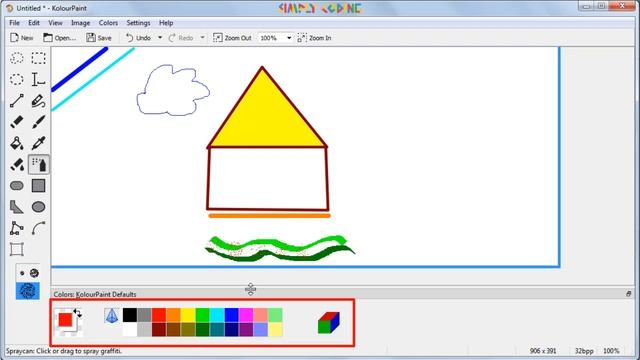Choose the Flood Fill bucket tool

click(17, 143)
